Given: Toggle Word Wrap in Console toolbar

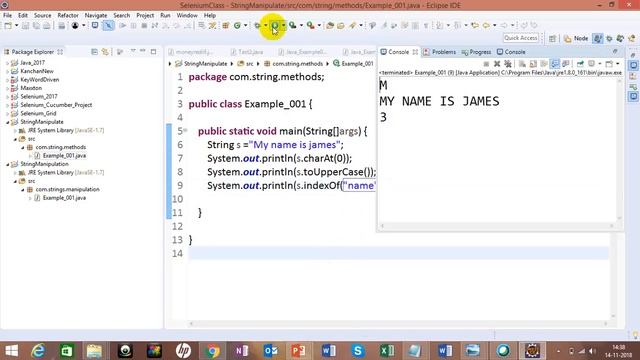Looking at the screenshot, I should 544,64.
